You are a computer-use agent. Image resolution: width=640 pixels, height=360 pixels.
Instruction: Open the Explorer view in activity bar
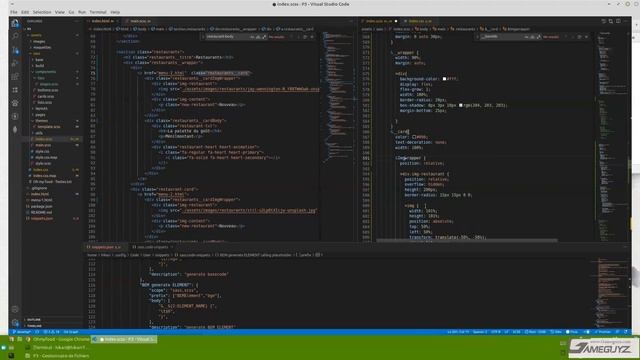[x=15, y=23]
